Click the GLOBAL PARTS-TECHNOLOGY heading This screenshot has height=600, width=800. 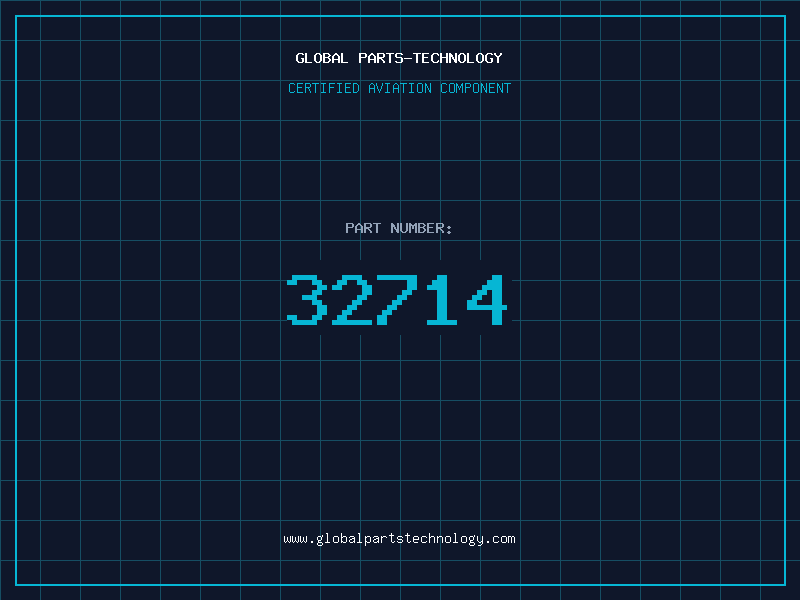[399, 58]
